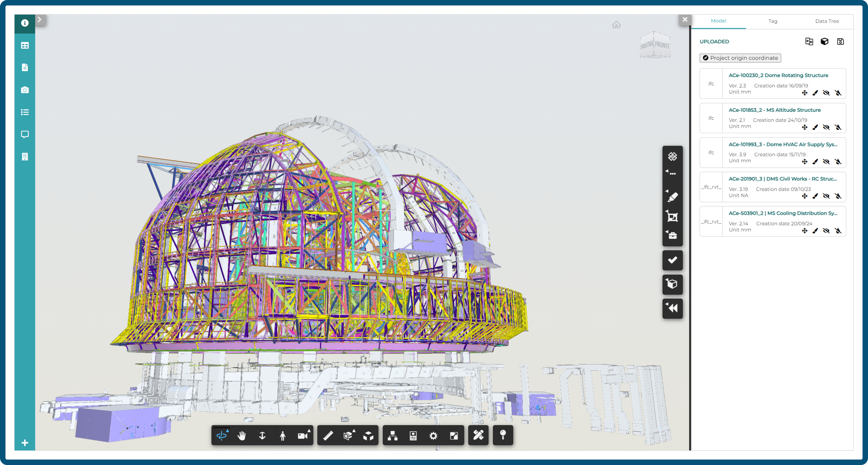The width and height of the screenshot is (868, 465).
Task: Click Project origin coordinate button
Action: pos(740,58)
